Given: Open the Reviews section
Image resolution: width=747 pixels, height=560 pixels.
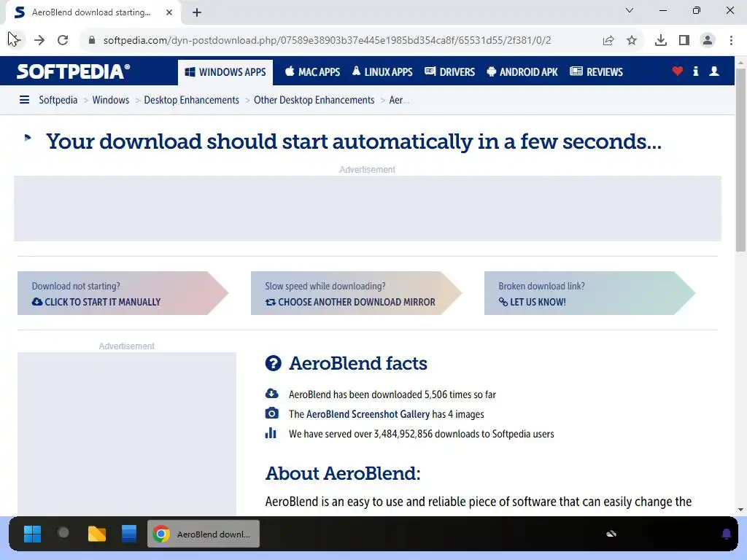Looking at the screenshot, I should pyautogui.click(x=597, y=72).
